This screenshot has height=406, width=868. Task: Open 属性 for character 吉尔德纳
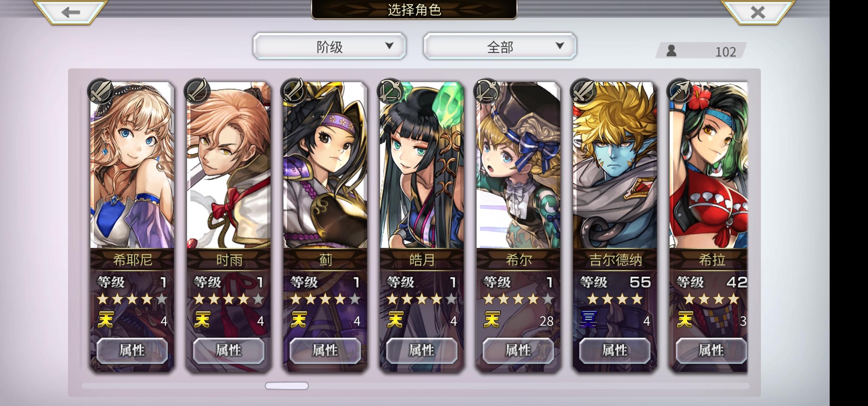pos(615,350)
